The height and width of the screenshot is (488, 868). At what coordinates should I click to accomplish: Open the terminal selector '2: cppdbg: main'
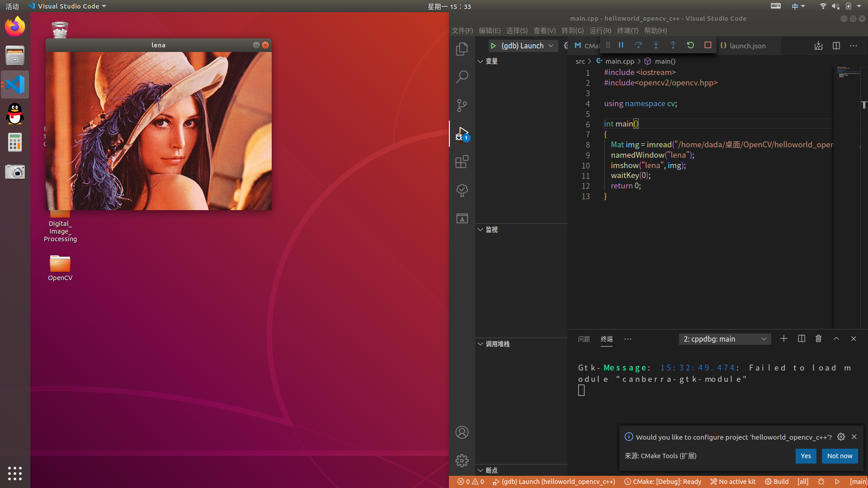tap(725, 339)
